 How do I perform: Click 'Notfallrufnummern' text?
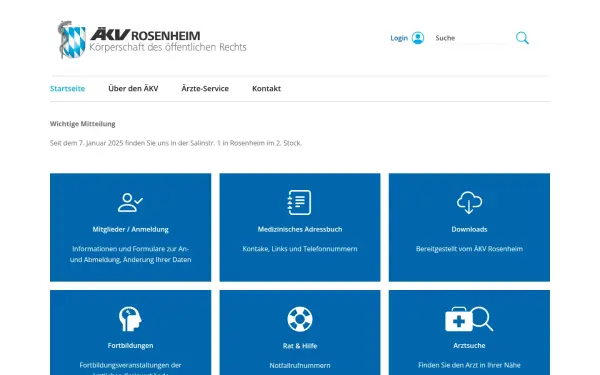click(300, 365)
